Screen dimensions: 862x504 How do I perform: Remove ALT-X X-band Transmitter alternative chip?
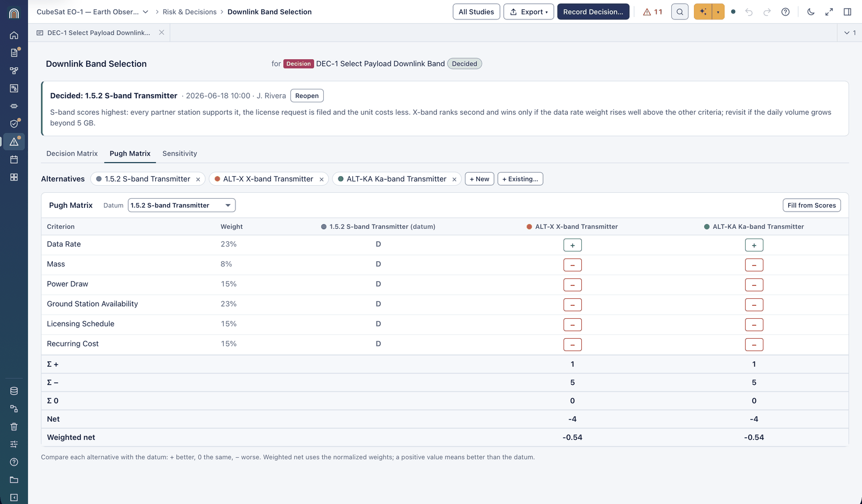[322, 179]
